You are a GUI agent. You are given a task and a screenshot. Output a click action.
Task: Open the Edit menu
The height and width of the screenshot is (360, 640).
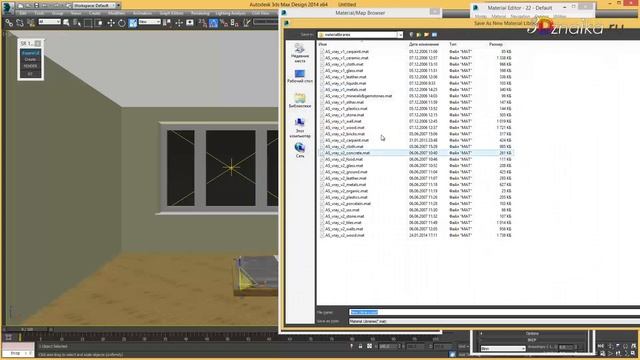[23, 13]
